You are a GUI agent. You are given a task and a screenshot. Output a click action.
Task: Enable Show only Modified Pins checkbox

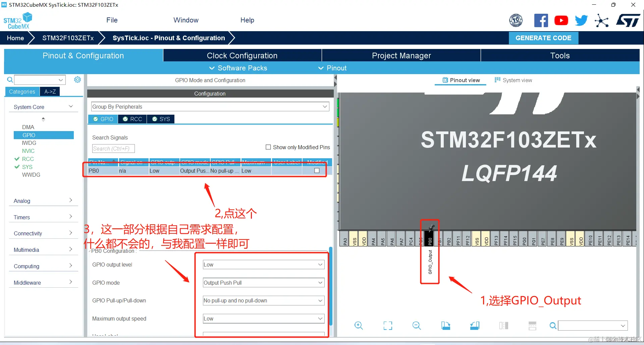click(268, 147)
